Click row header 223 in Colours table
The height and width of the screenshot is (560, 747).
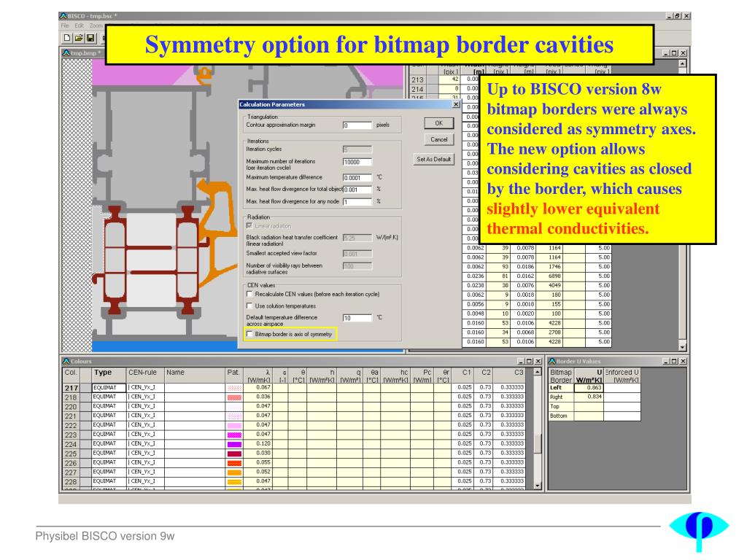pyautogui.click(x=71, y=435)
